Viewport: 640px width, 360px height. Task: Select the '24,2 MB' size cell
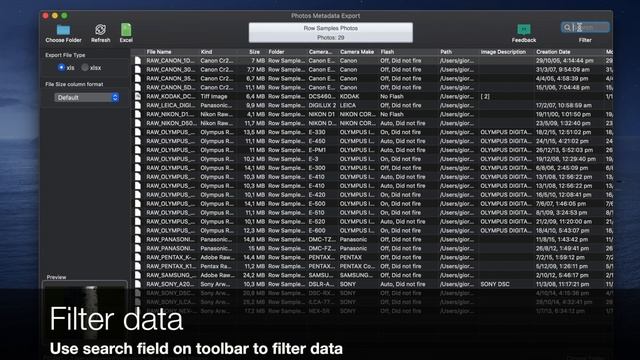click(x=254, y=275)
